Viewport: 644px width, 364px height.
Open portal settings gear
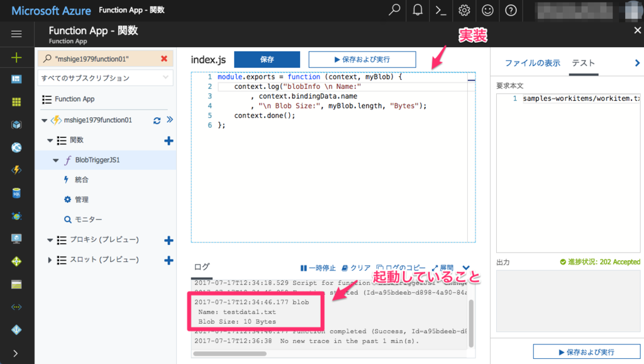click(x=464, y=10)
